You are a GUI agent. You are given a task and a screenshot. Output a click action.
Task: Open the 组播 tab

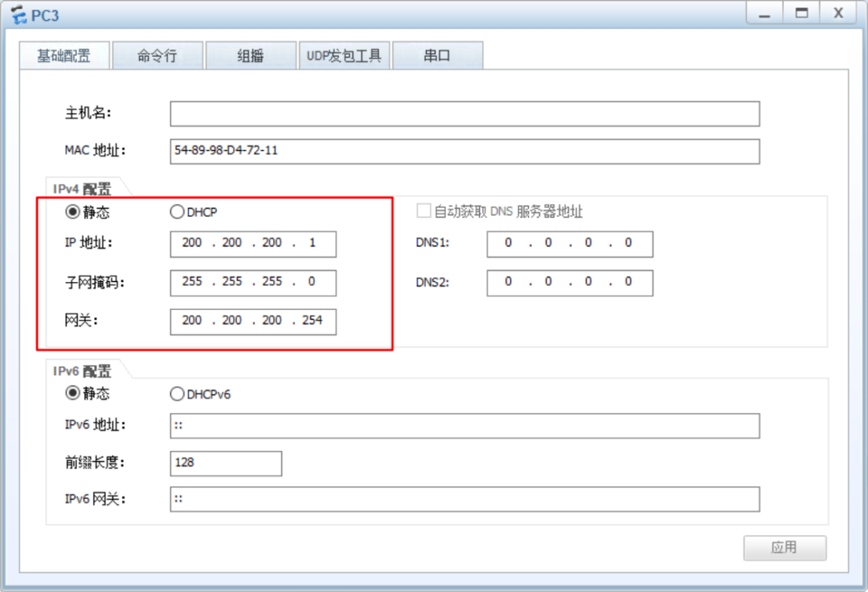tap(250, 56)
